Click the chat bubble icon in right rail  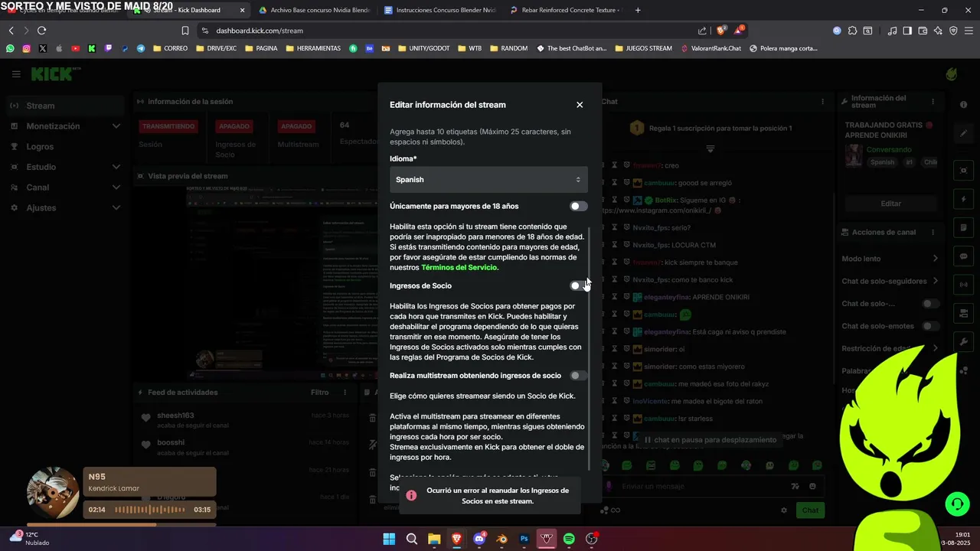tap(963, 256)
